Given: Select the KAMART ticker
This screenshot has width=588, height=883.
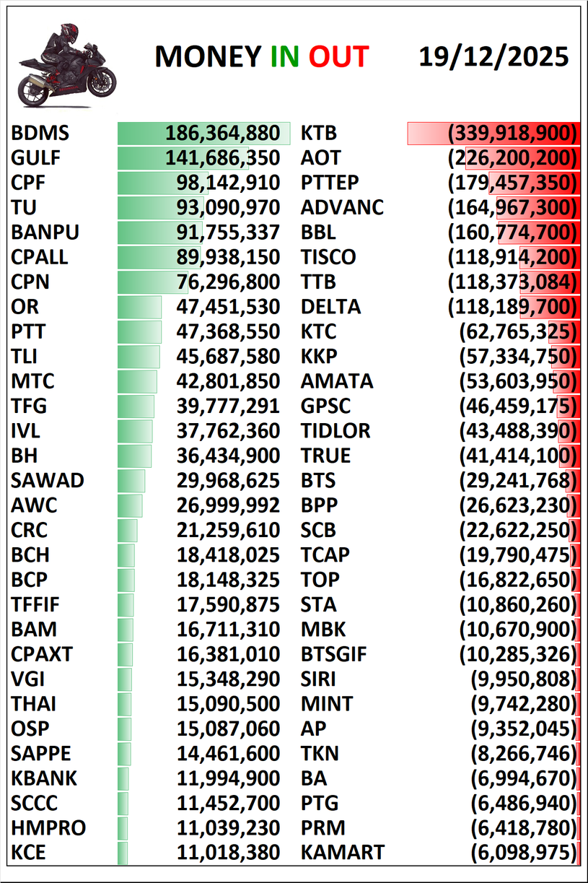Looking at the screenshot, I should pos(342,853).
